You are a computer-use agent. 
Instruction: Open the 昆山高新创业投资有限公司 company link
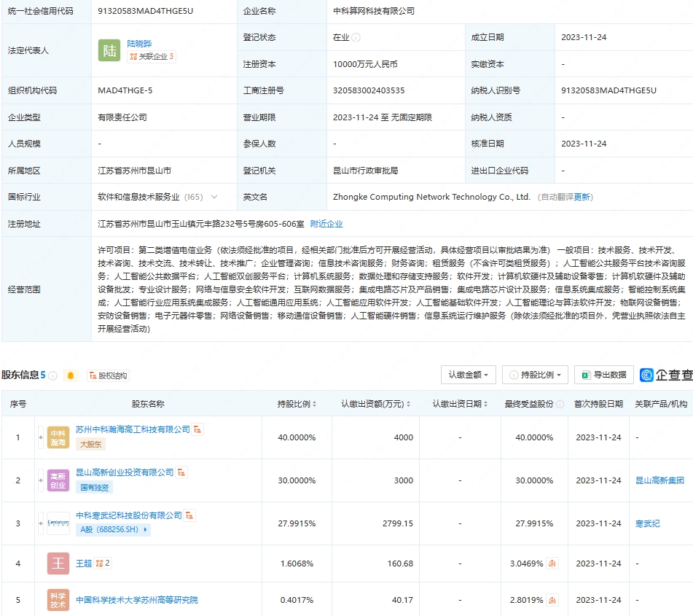125,472
